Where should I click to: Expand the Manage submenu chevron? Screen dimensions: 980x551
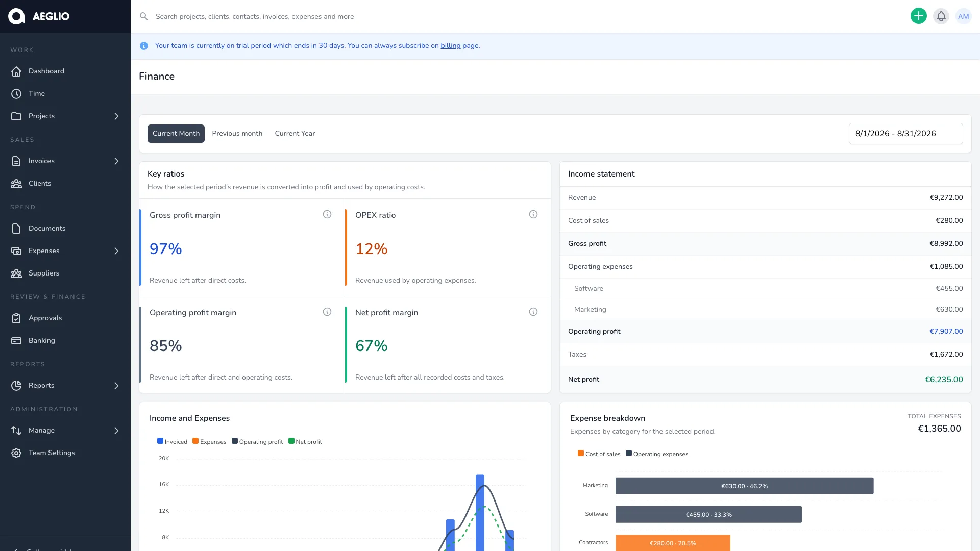tap(116, 431)
